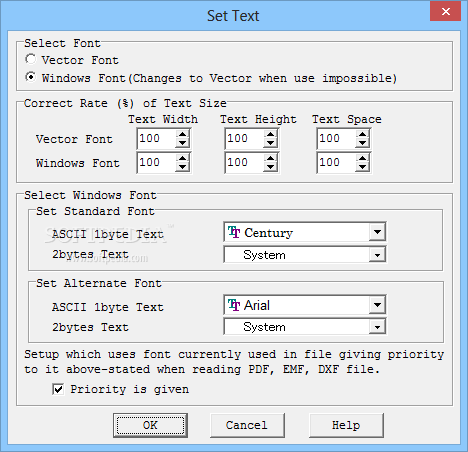Click the Vector Font text width field
This screenshot has height=452, width=468.
pyautogui.click(x=156, y=139)
